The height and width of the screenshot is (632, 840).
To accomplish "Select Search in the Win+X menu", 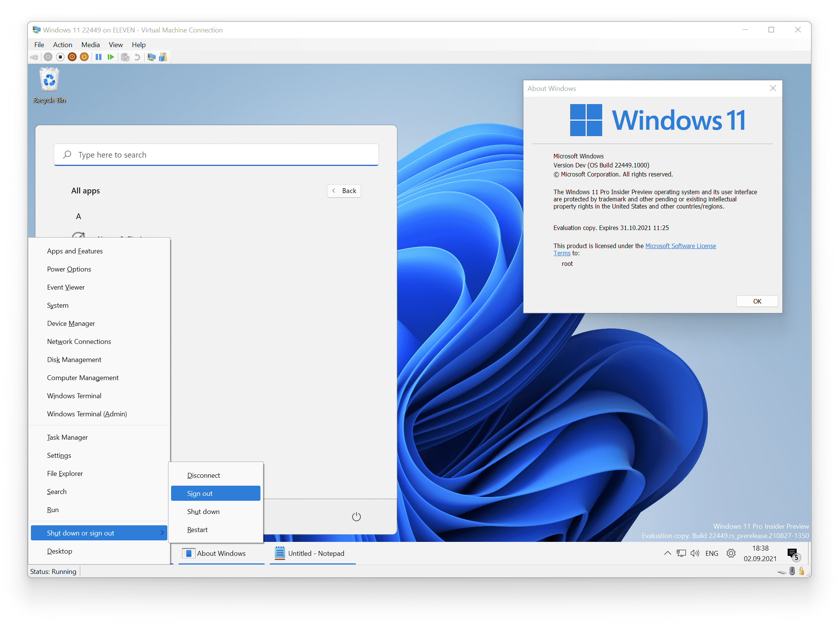I will point(99,492).
